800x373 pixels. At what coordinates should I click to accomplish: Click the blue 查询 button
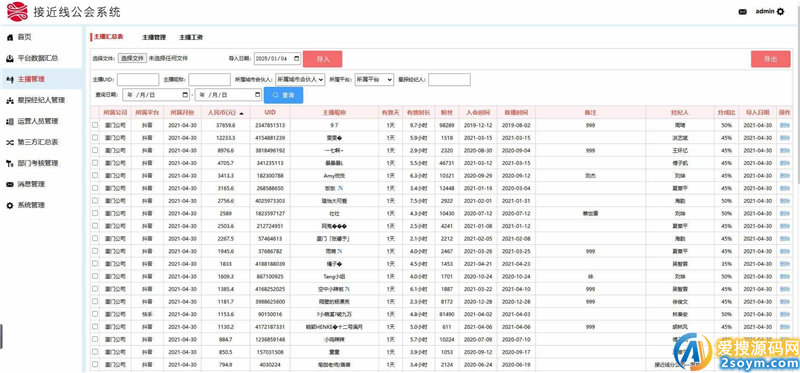[283, 95]
